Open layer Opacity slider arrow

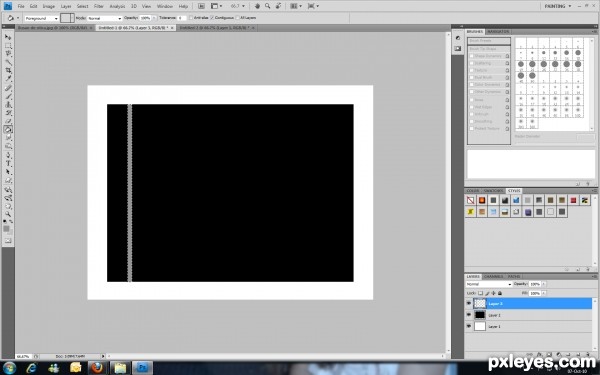click(544, 284)
